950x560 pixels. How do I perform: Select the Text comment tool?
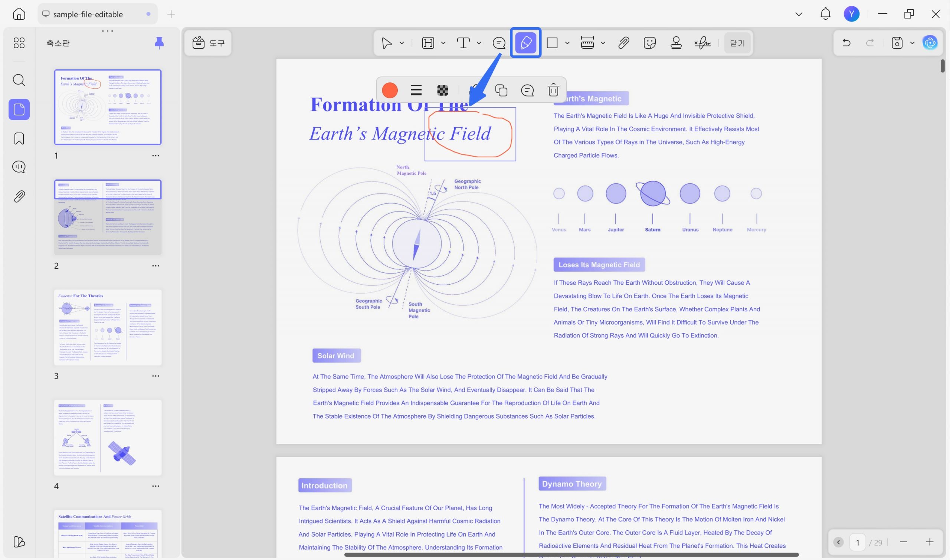click(x=463, y=43)
